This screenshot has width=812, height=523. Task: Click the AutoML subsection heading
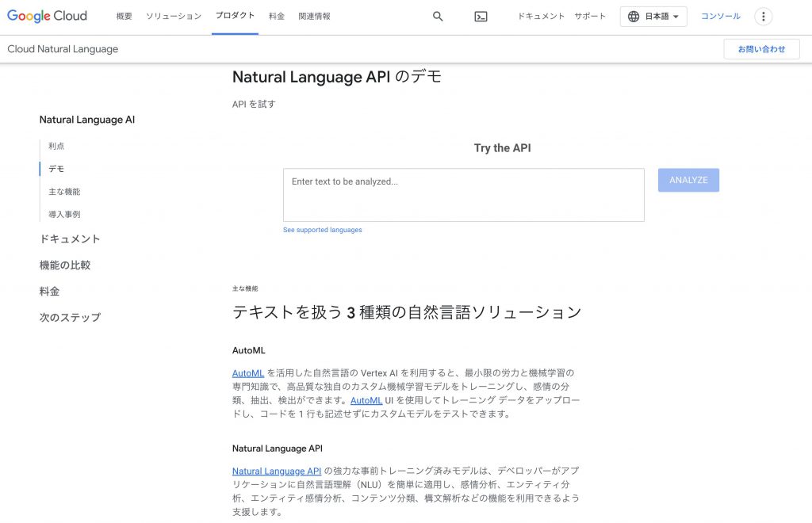(248, 350)
